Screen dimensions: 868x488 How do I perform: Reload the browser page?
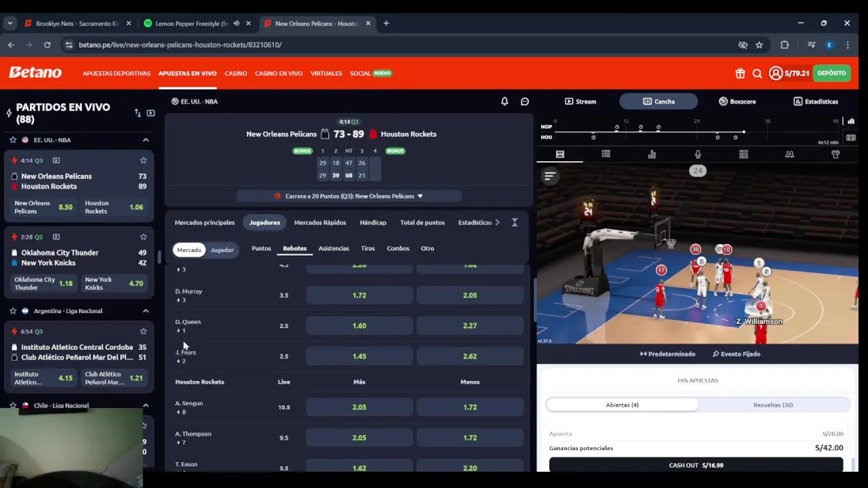click(47, 45)
